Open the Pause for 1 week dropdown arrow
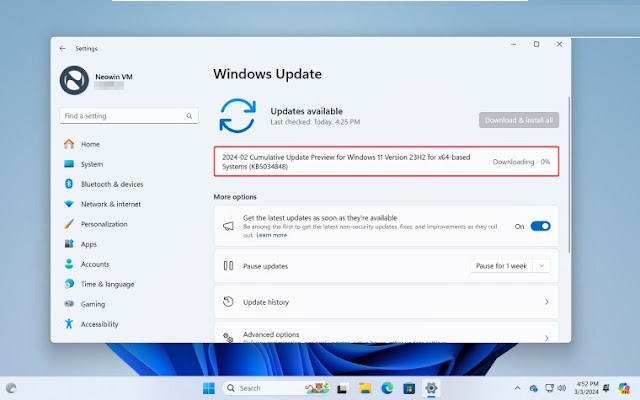This screenshot has height=400, width=640. (542, 266)
